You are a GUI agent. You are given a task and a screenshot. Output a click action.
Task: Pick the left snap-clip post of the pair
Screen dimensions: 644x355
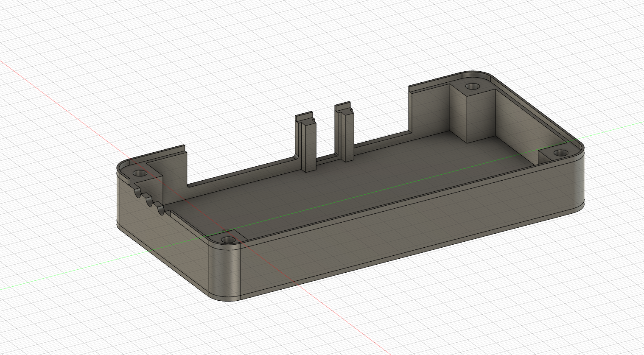pyautogui.click(x=306, y=142)
